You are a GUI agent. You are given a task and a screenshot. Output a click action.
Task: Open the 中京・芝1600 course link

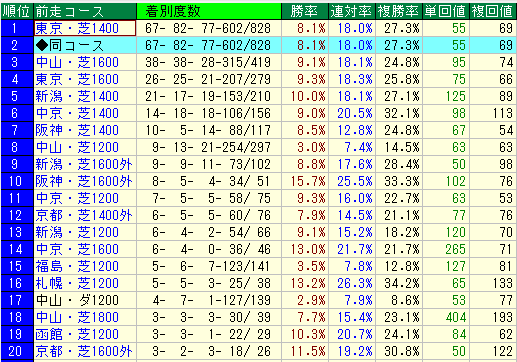click(x=77, y=249)
